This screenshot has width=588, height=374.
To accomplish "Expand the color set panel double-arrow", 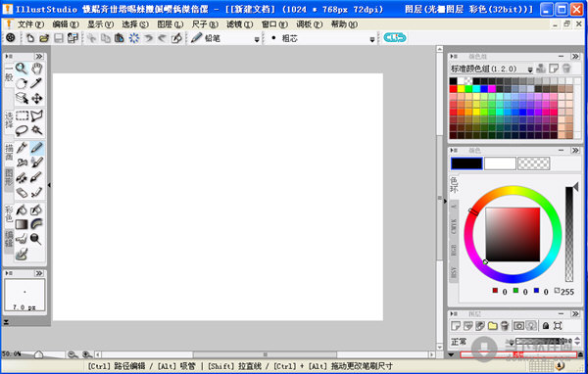I will coord(575,56).
